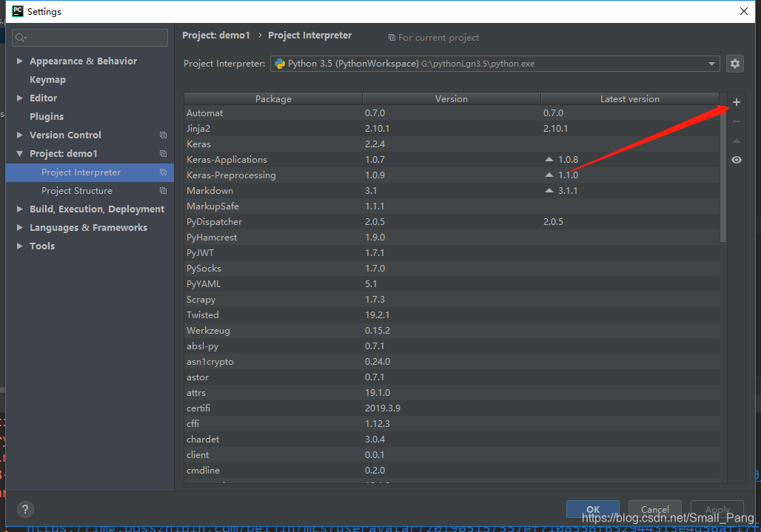Click the Apply button
Screen dimensions: 761x532
pyautogui.click(x=717, y=509)
